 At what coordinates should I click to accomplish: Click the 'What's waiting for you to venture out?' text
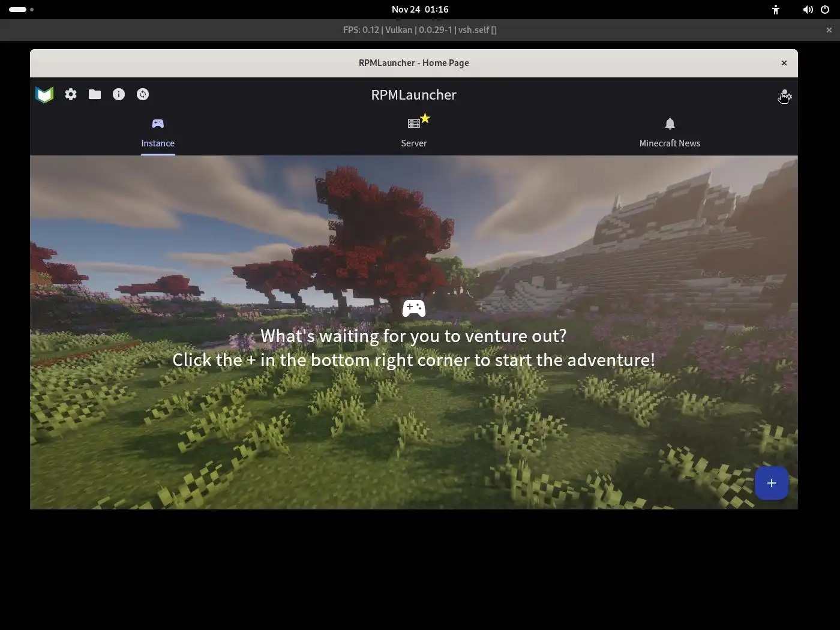(413, 336)
